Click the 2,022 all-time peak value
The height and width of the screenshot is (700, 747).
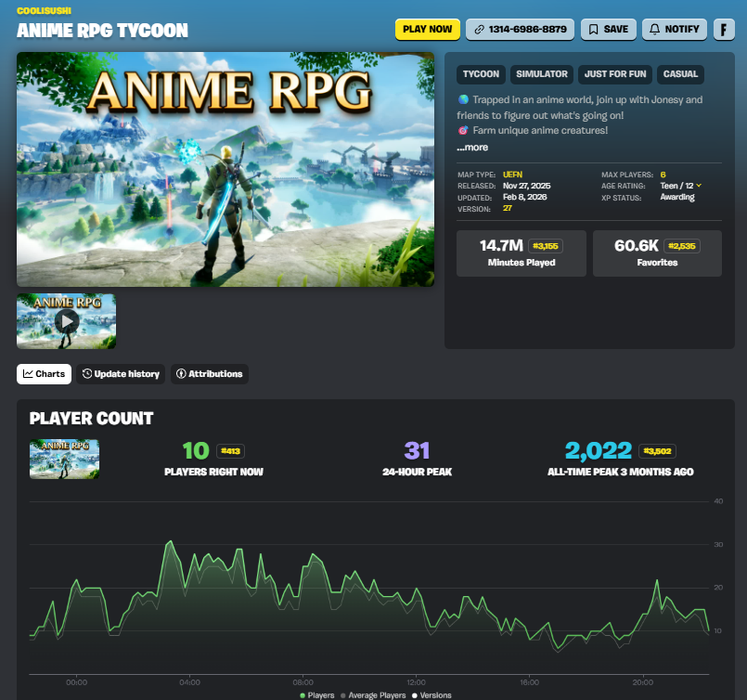pos(599,451)
